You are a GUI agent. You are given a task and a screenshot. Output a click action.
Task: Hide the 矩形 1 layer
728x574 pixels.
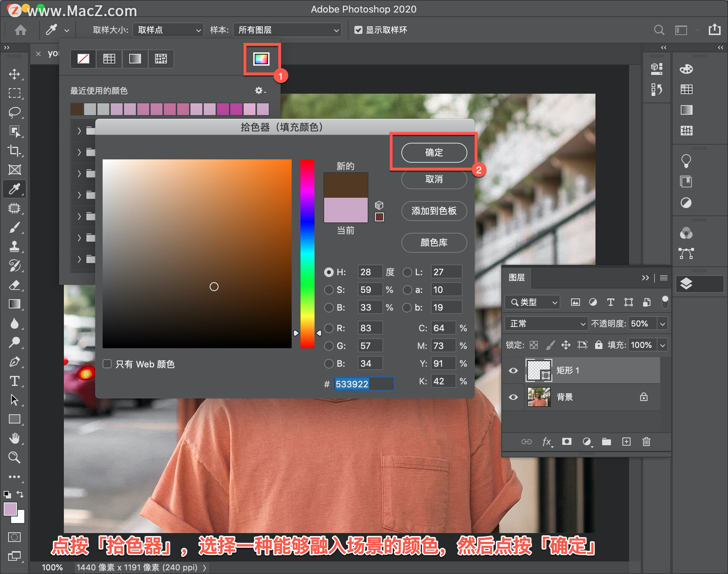[x=513, y=371]
